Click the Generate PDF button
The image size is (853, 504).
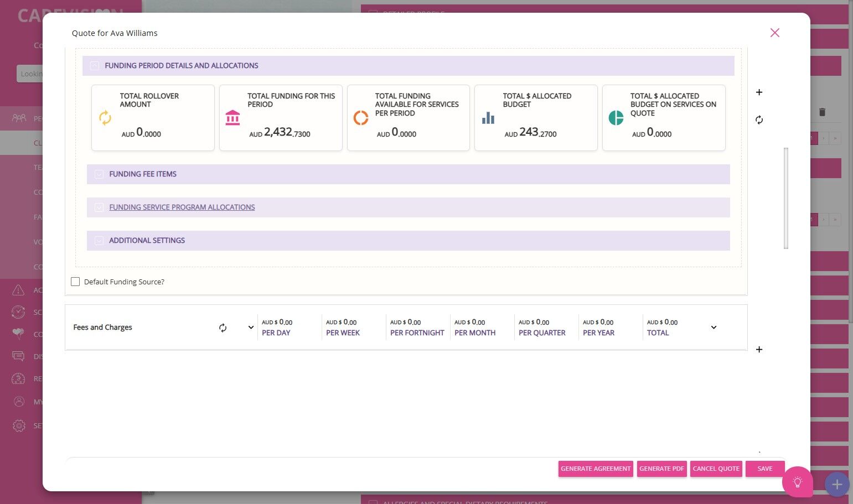661,469
